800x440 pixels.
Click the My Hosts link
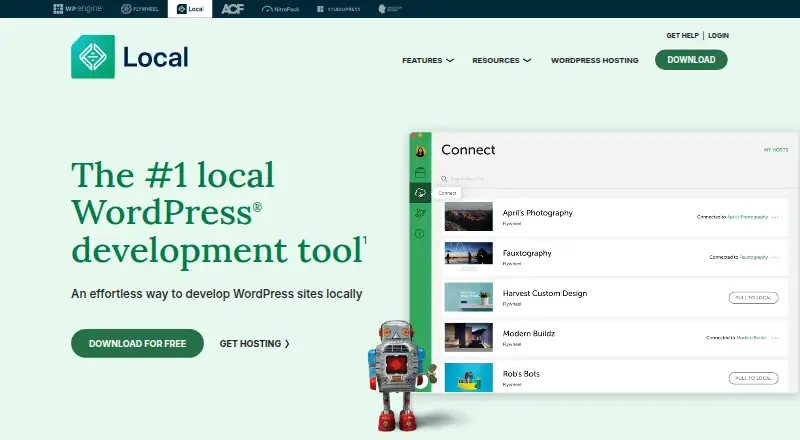coord(776,150)
